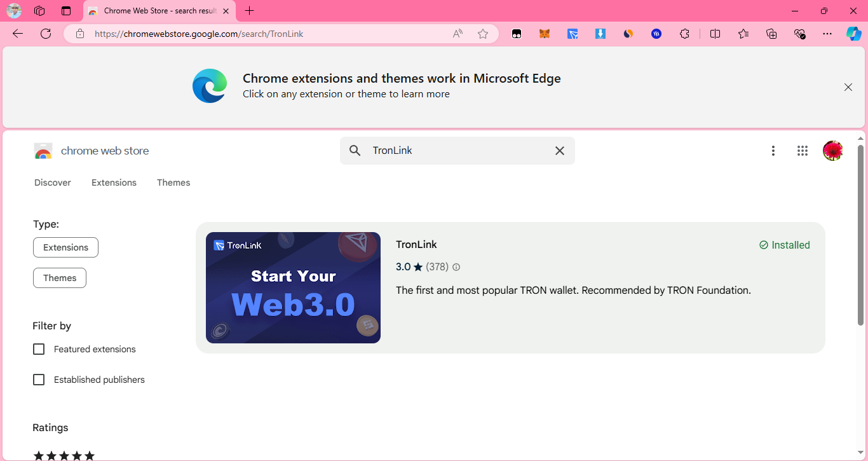Image resolution: width=868 pixels, height=461 pixels.
Task: Select the Chrome Web Store browser tab
Action: pyautogui.click(x=159, y=11)
